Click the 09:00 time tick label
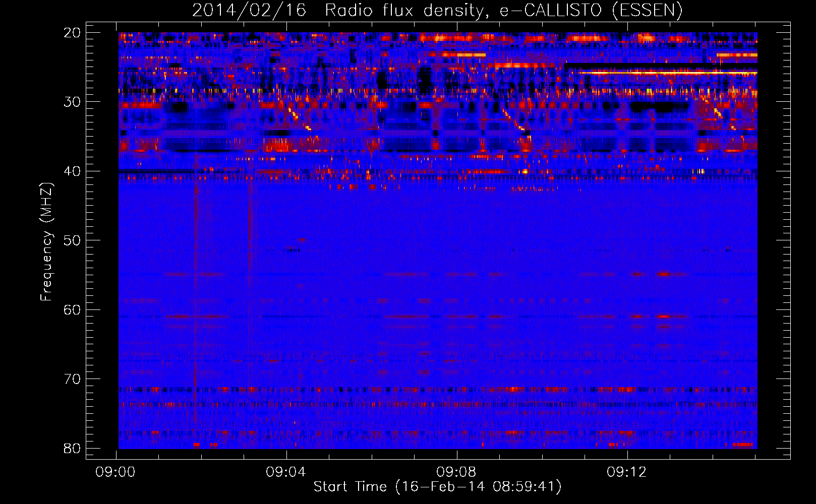816x504 pixels. tap(115, 472)
